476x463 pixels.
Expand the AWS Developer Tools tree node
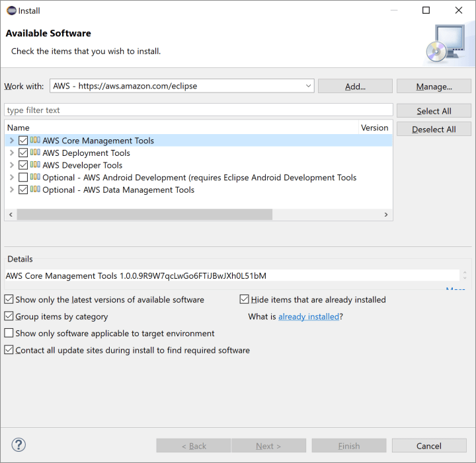point(12,165)
